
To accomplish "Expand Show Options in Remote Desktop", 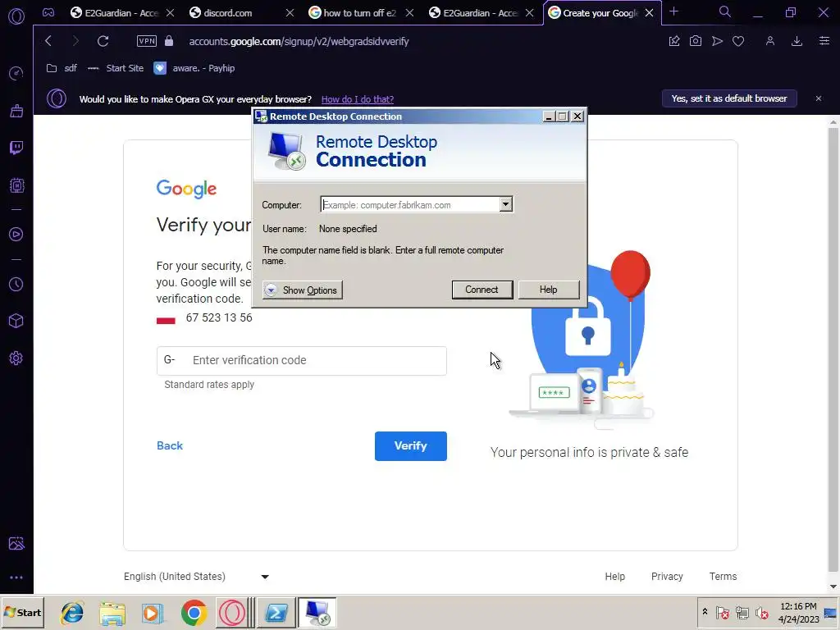I will click(x=302, y=290).
